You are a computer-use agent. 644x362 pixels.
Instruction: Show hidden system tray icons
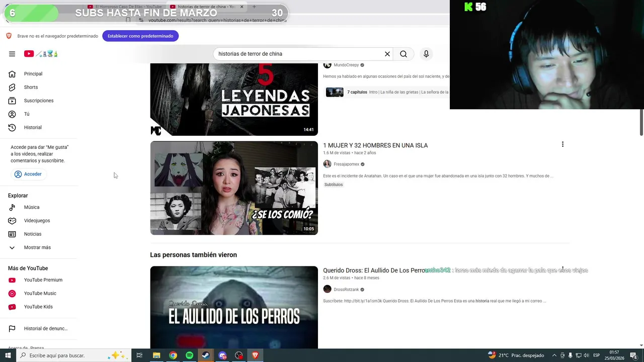tap(554, 355)
